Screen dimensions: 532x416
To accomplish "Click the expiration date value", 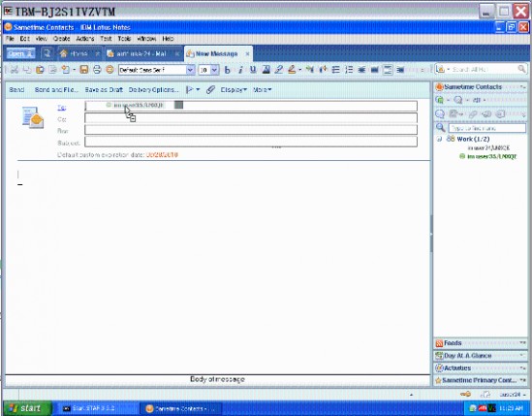I will [162, 155].
